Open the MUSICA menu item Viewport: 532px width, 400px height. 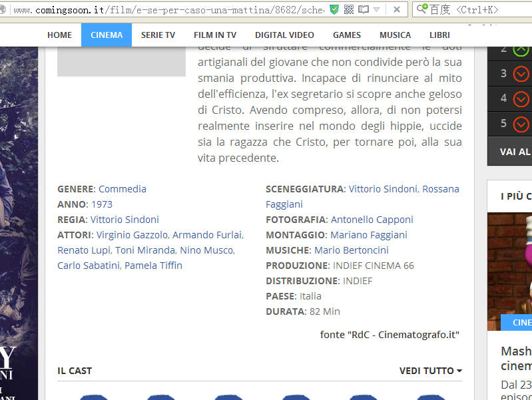(395, 35)
